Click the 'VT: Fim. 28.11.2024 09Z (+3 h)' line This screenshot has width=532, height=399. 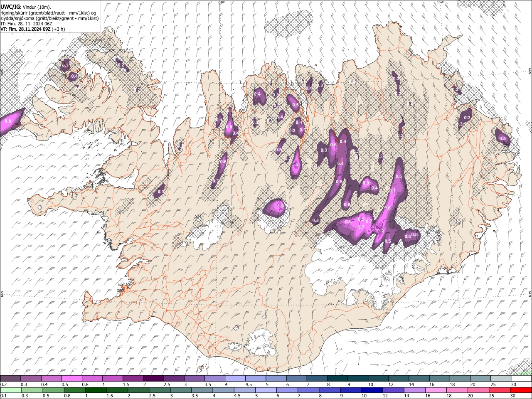click(32, 29)
